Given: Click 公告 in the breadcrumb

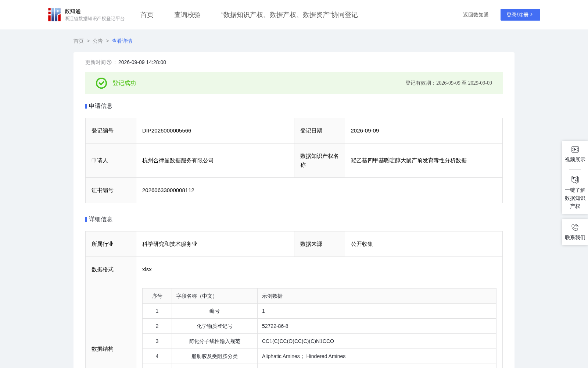Looking at the screenshot, I should tap(98, 41).
